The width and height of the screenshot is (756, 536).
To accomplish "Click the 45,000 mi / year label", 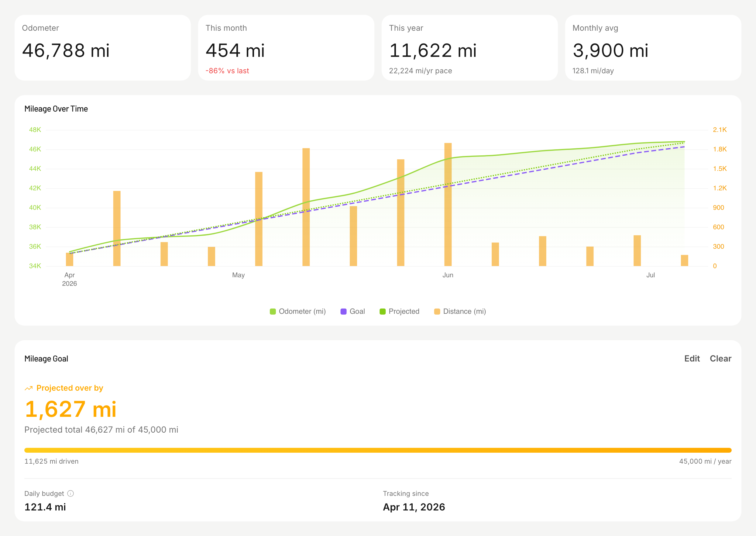I will [x=705, y=462].
